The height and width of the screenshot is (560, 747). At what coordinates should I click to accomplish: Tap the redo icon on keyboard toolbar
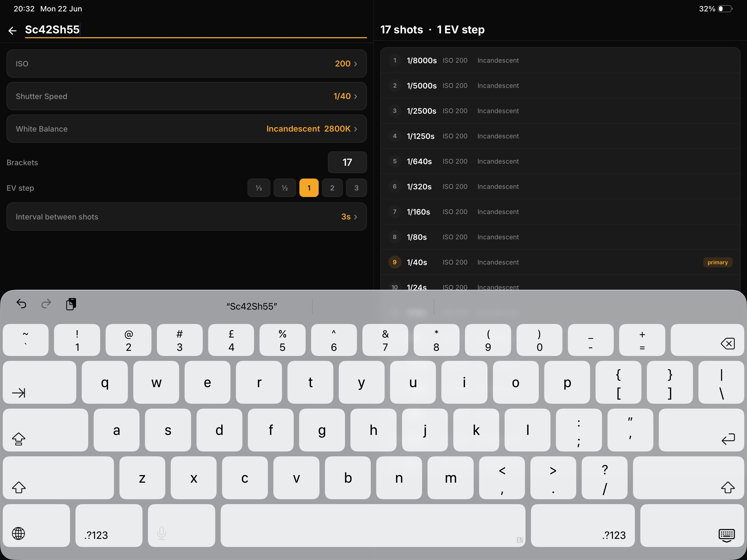pyautogui.click(x=46, y=304)
